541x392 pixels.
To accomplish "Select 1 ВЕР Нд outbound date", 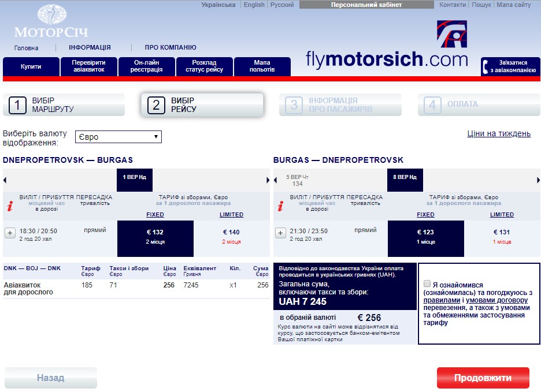I will coord(135,180).
